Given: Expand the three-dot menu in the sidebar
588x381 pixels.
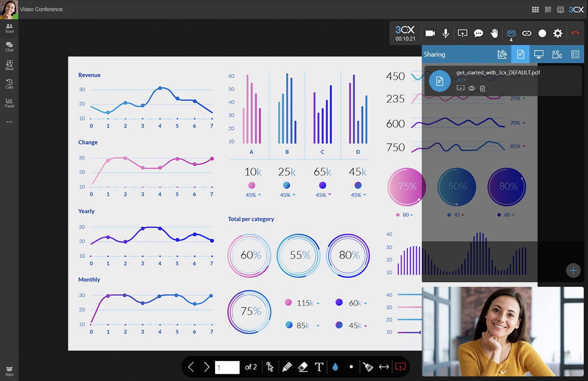Looking at the screenshot, I should coord(9,122).
